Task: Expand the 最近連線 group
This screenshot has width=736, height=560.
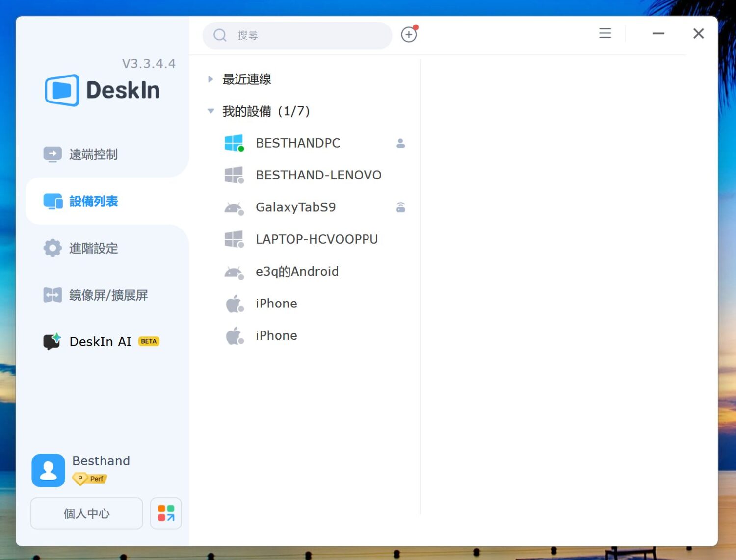Action: [x=210, y=79]
